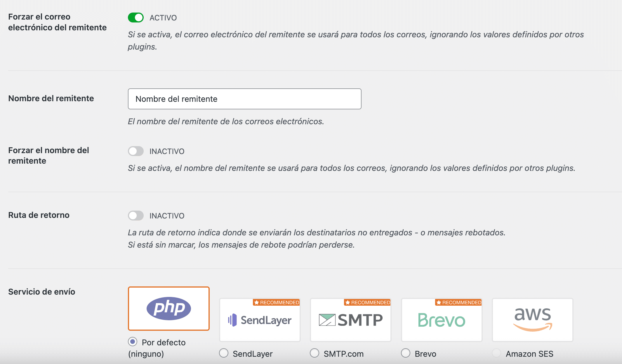Click the Recommended badge on Brevo card
This screenshot has height=364, width=622.
pyautogui.click(x=458, y=302)
